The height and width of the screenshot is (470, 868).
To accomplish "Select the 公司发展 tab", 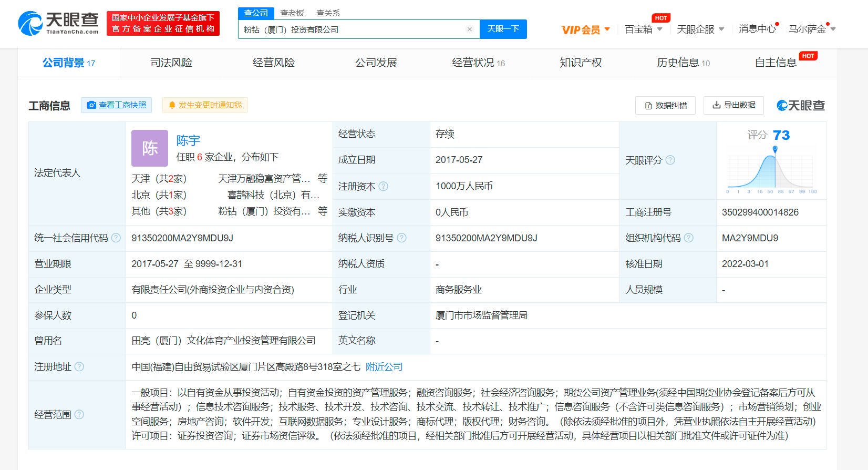I will point(376,63).
